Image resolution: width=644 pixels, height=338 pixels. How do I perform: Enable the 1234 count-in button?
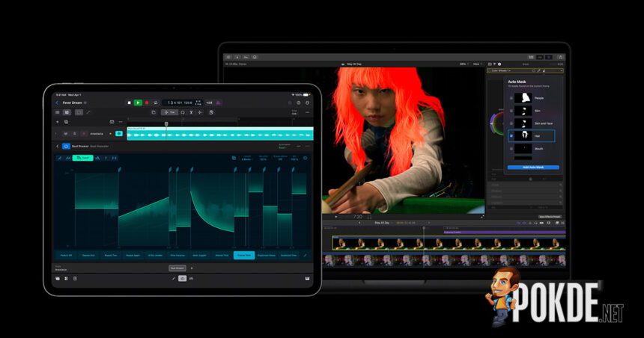tap(210, 102)
